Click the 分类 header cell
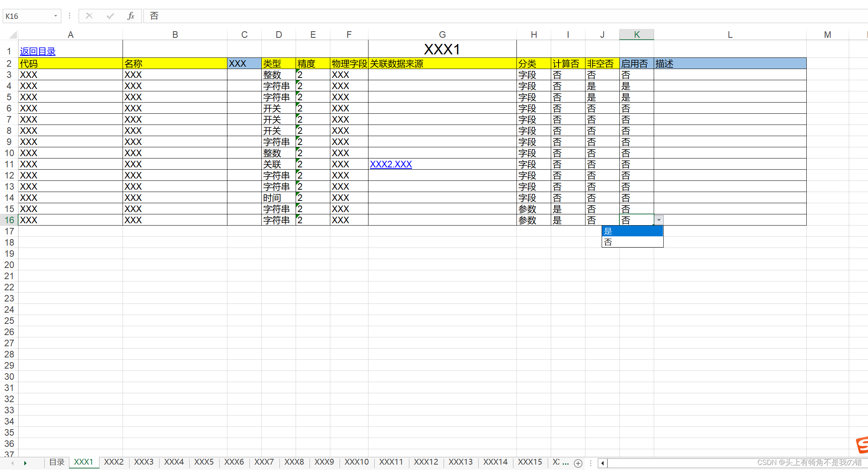Image resolution: width=868 pixels, height=470 pixels. [534, 63]
